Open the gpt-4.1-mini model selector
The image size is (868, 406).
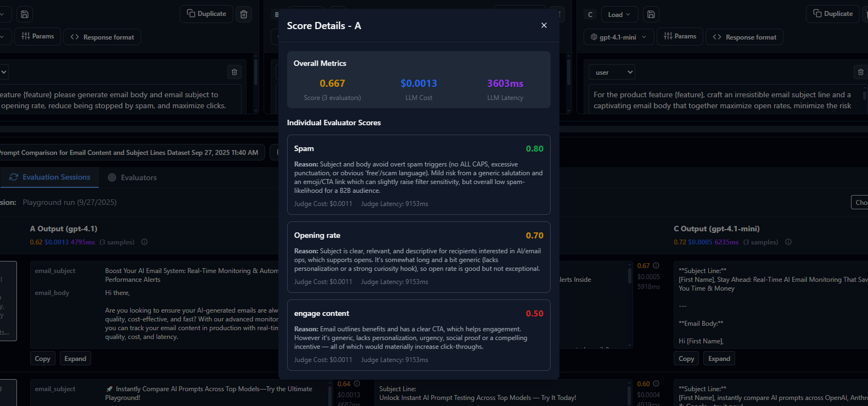618,37
